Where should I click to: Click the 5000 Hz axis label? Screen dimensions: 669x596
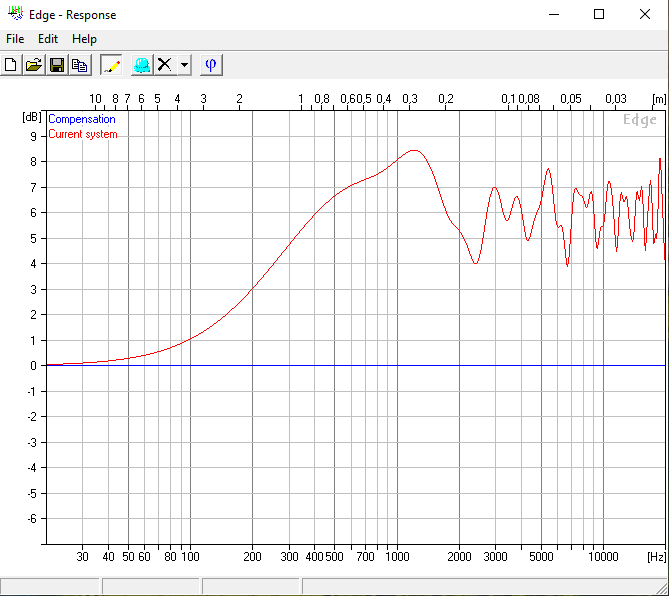click(x=541, y=557)
